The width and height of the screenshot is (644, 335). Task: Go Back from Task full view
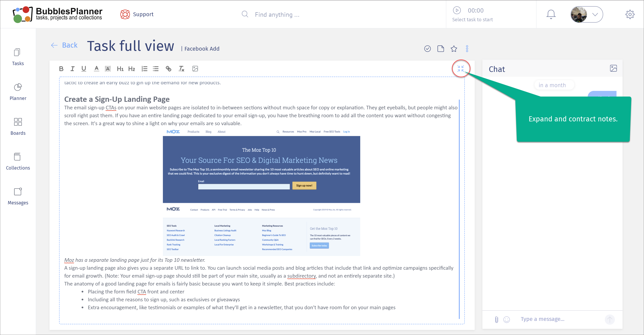pyautogui.click(x=65, y=45)
